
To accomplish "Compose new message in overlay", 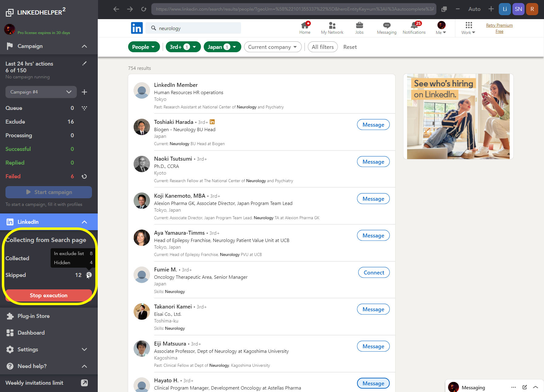I will pyautogui.click(x=525, y=387).
